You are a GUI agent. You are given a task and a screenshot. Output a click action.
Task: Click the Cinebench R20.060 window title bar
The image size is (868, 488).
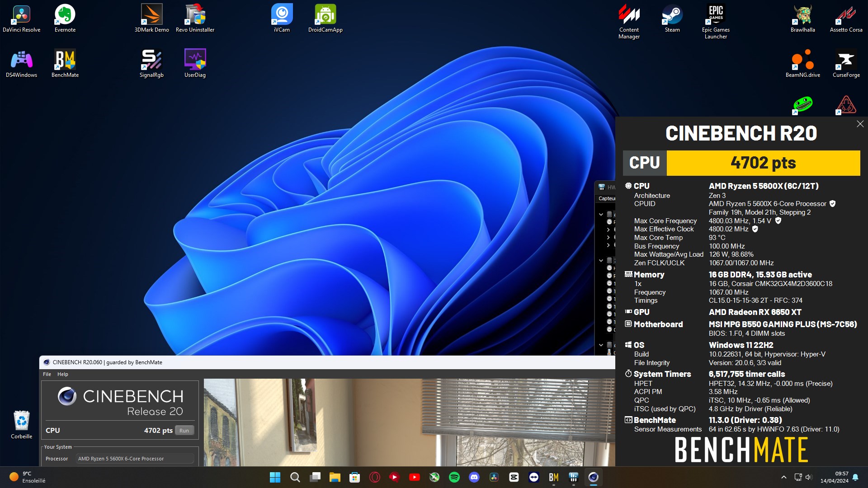pos(327,362)
